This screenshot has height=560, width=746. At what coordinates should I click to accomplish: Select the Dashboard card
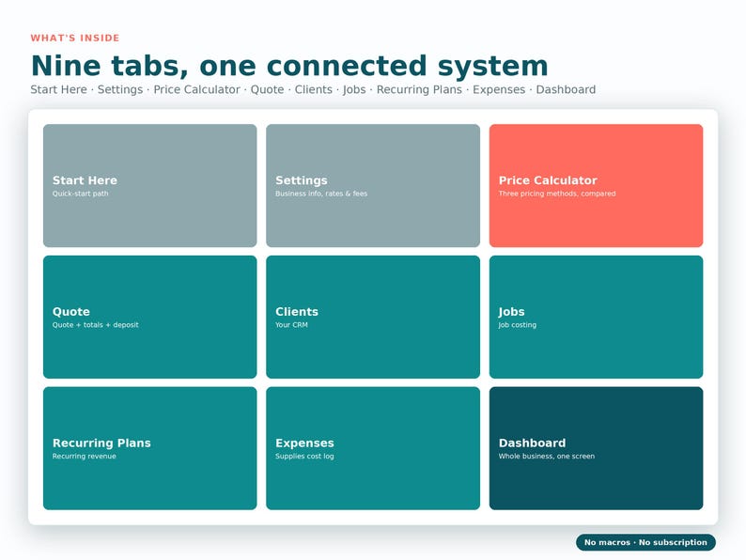pos(596,448)
